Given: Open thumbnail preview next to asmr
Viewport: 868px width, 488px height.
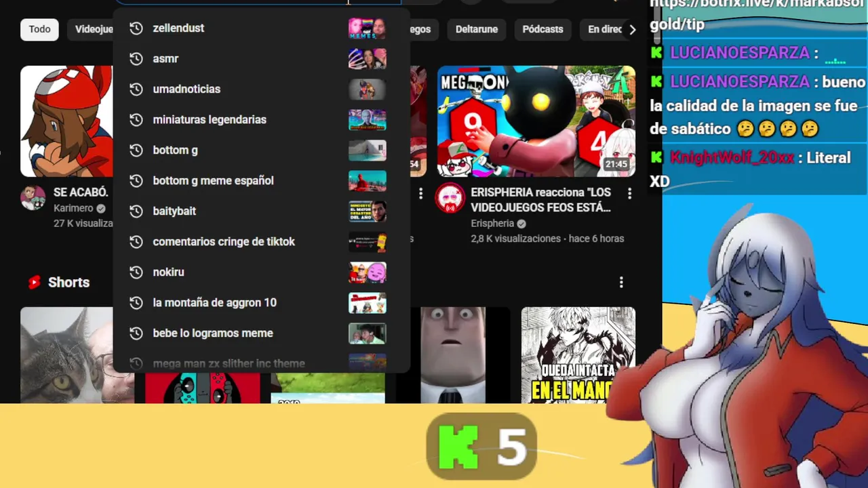Looking at the screenshot, I should pyautogui.click(x=368, y=58).
